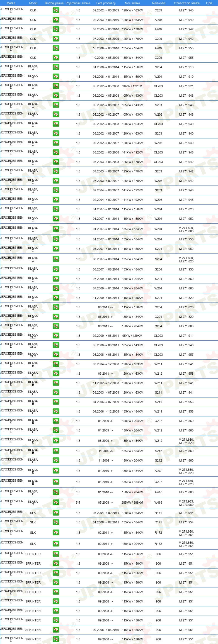
Task: Click the petrol icon in the CLK A209 M 271.955 row
Action: point(56,48)
